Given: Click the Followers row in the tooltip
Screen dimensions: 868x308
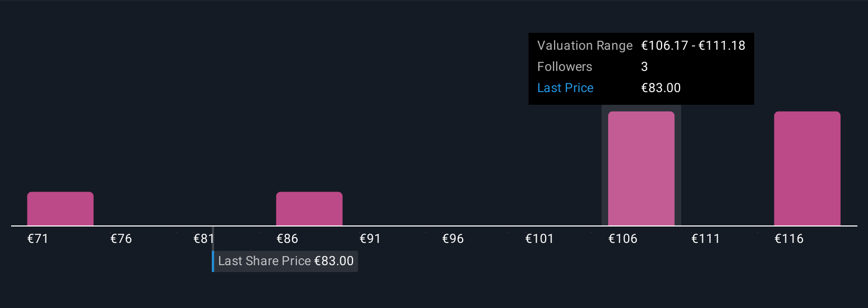Looking at the screenshot, I should (641, 67).
